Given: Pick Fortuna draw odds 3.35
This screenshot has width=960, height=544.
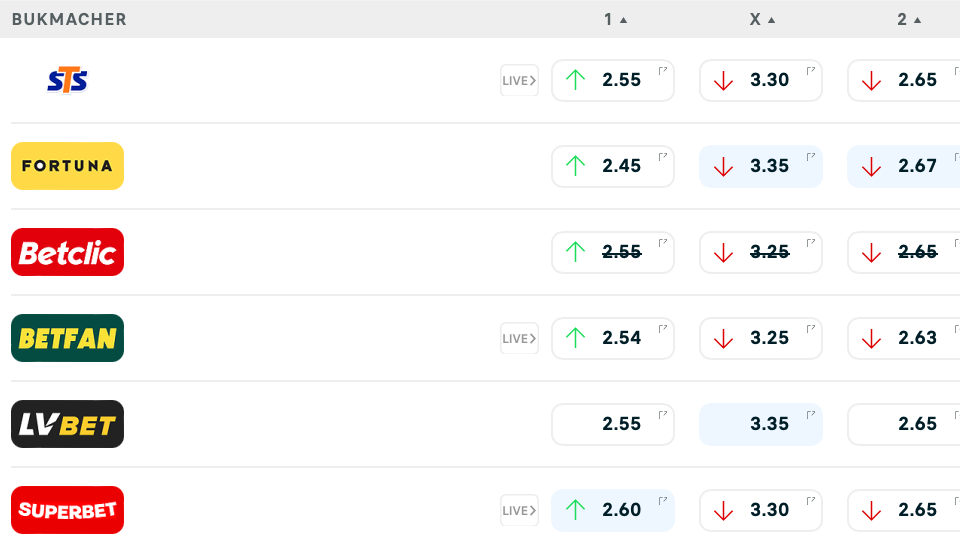Looking at the screenshot, I should pos(761,166).
